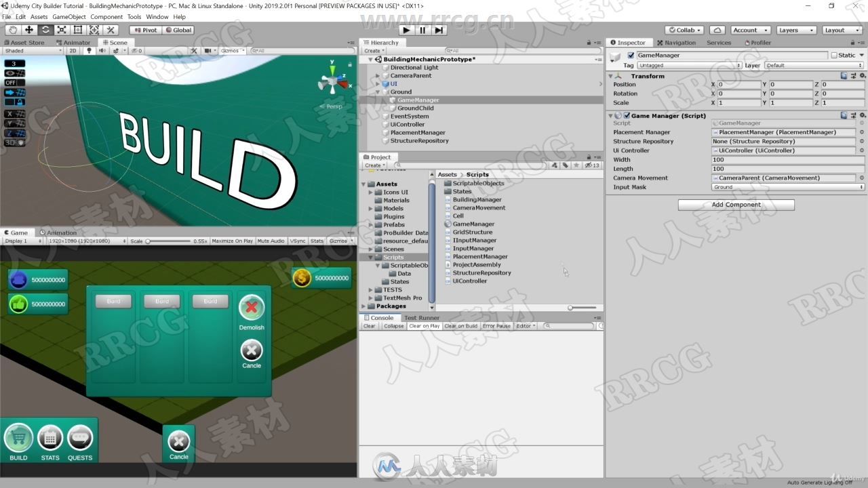Toggle GameManager object active checkbox
868x488 pixels.
(631, 56)
